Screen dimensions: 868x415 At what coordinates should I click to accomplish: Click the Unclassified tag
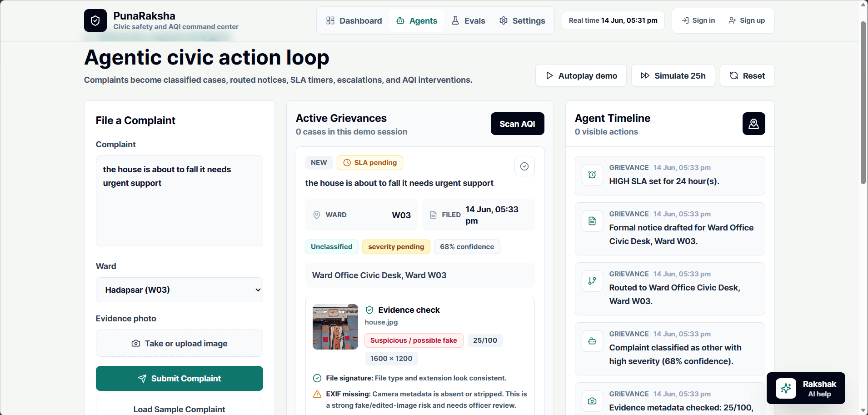332,247
